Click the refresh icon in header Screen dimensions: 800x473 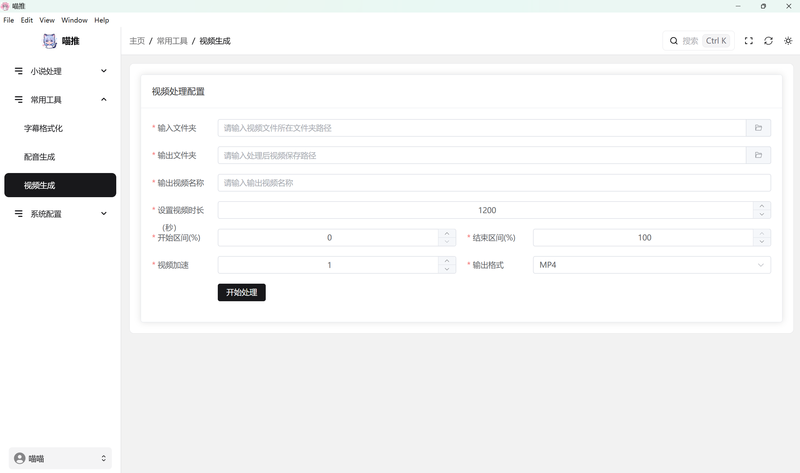point(768,41)
